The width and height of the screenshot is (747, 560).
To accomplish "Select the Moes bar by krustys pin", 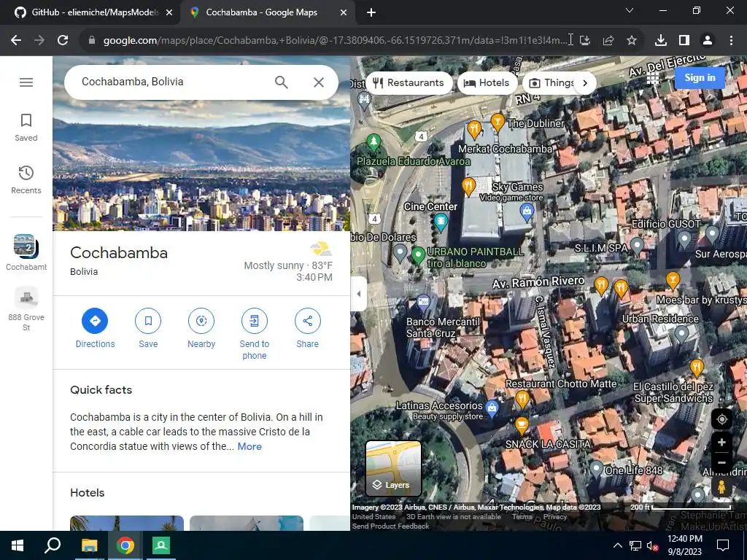I will [673, 280].
